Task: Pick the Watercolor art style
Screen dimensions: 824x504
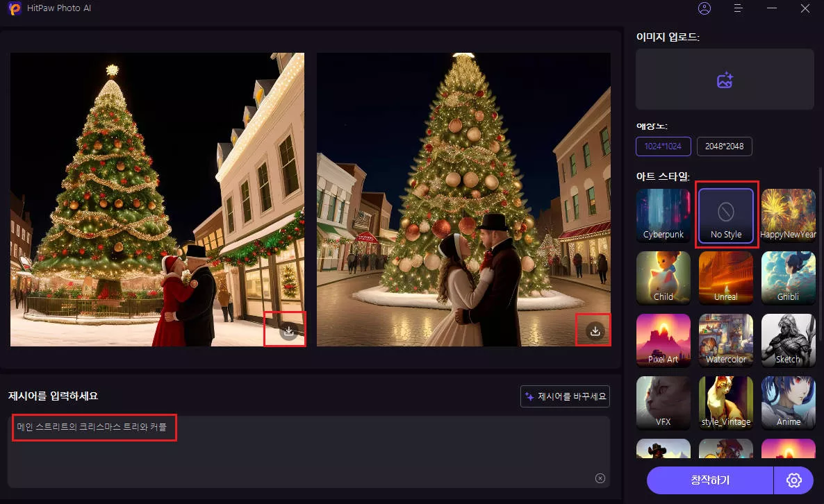Action: coord(726,340)
